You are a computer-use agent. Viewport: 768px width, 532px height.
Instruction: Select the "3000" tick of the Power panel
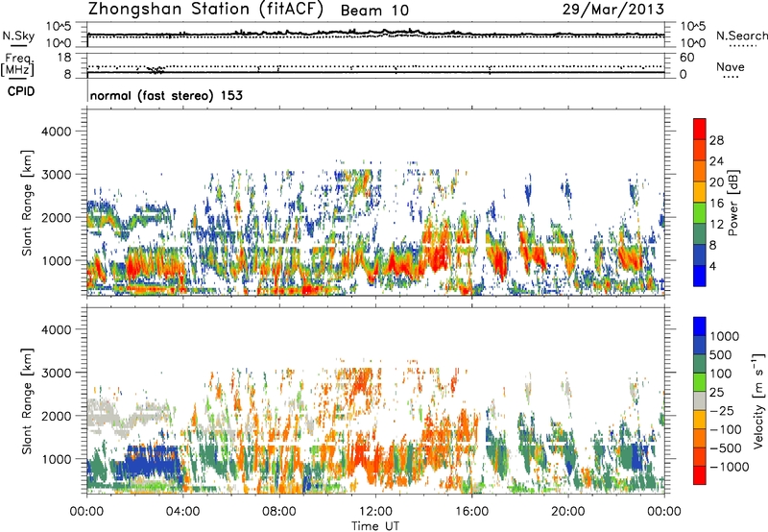tap(56, 175)
